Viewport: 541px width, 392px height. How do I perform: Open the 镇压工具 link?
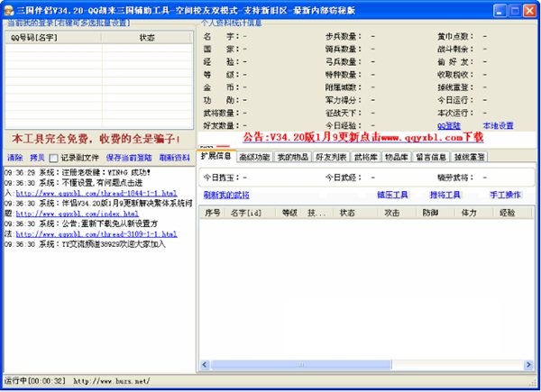[x=392, y=196]
